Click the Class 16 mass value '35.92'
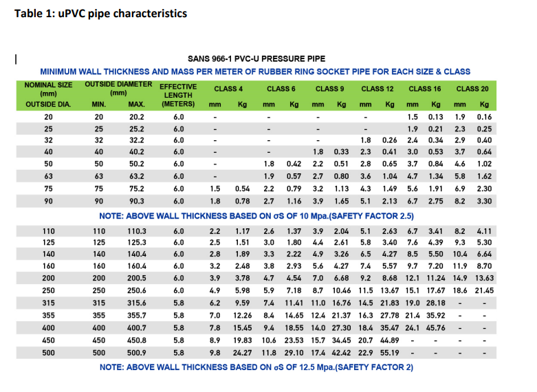This screenshot has width=537, height=392. 436,315
